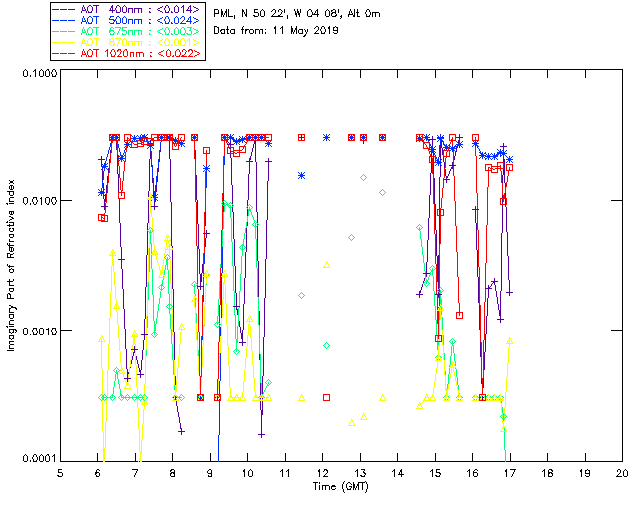Click the 17 tick on the time axis

tap(510, 472)
